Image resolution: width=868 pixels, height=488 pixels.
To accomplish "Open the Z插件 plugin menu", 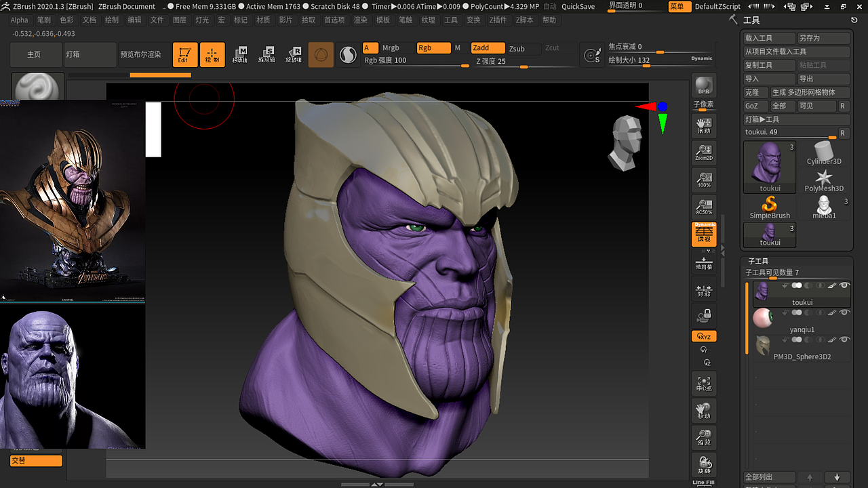I will pos(498,20).
